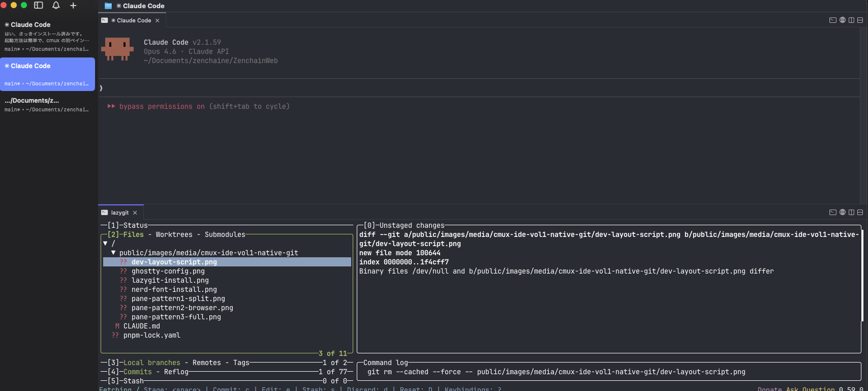868x391 pixels.
Task: Open new terminal icon in top pane
Action: click(832, 20)
